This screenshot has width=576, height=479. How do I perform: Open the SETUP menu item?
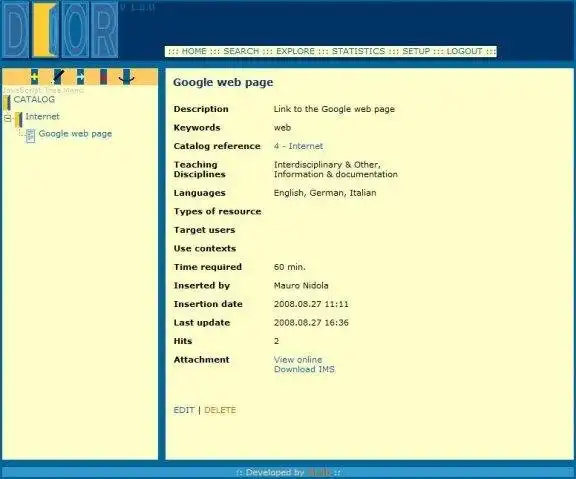416,51
